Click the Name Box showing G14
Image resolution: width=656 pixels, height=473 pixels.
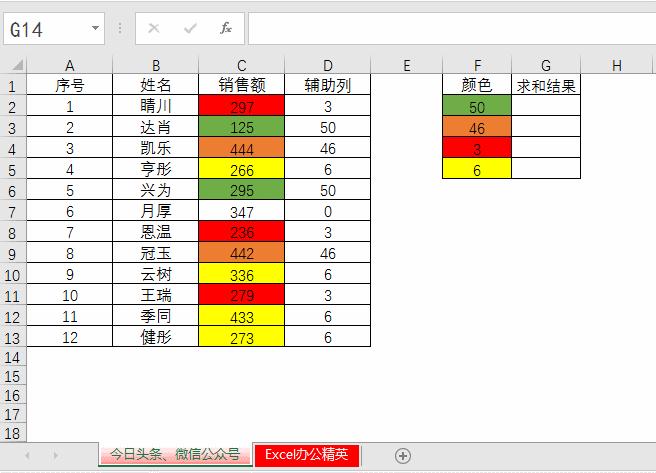pos(54,29)
